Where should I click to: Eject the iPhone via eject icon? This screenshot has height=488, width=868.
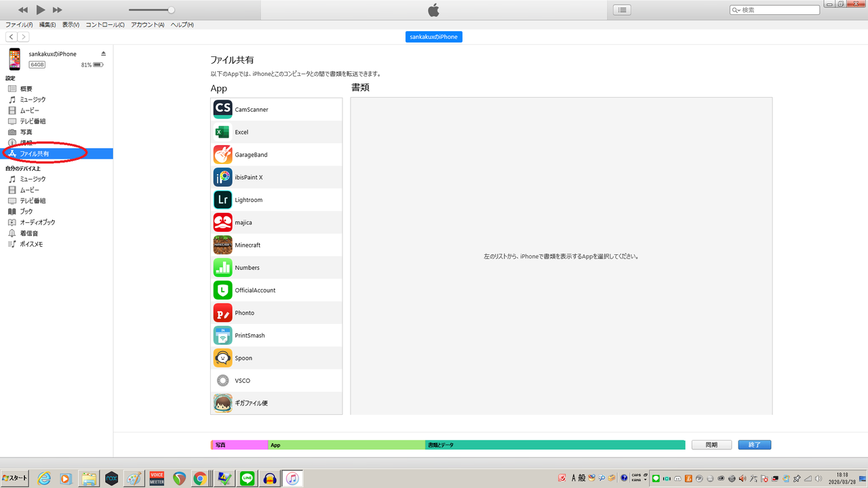tap(104, 54)
